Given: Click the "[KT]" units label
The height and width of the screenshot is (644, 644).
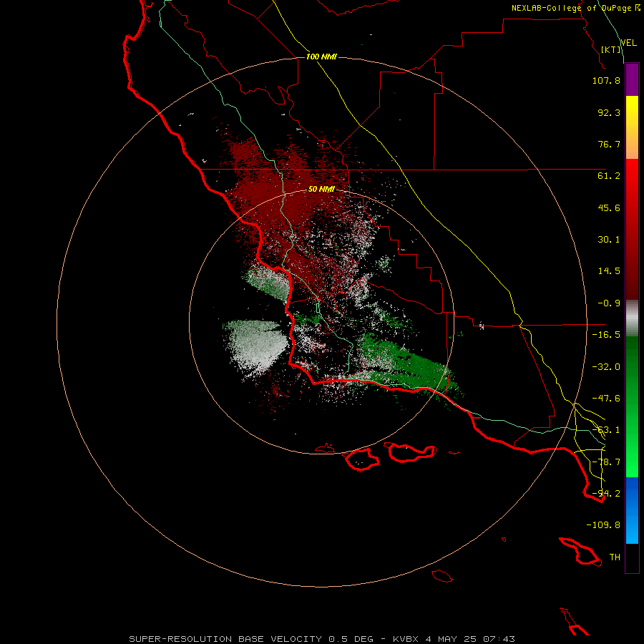Looking at the screenshot, I should pos(611,49).
